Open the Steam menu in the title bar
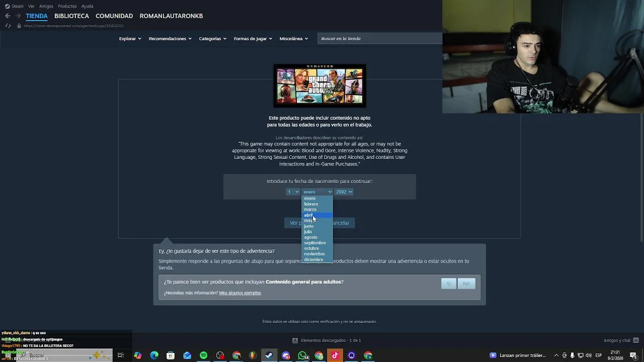644x362 pixels. tap(14, 6)
